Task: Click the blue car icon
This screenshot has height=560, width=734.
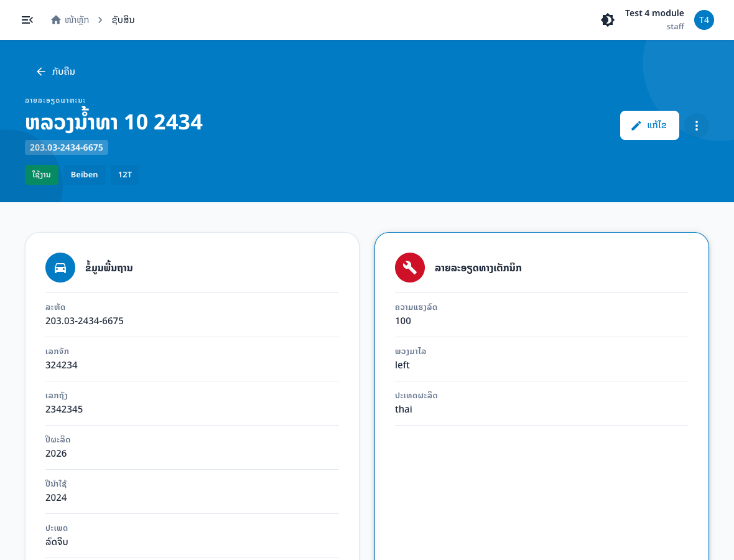Action: coord(60,268)
